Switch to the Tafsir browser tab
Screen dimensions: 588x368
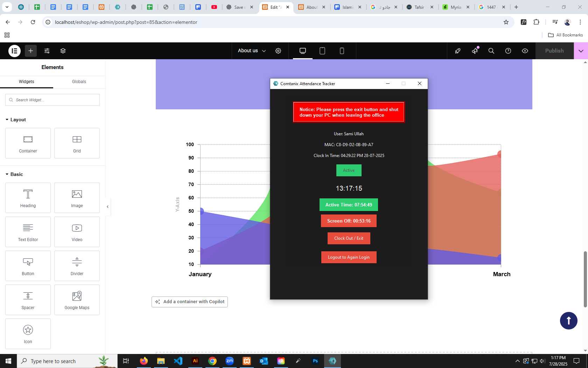(x=419, y=7)
